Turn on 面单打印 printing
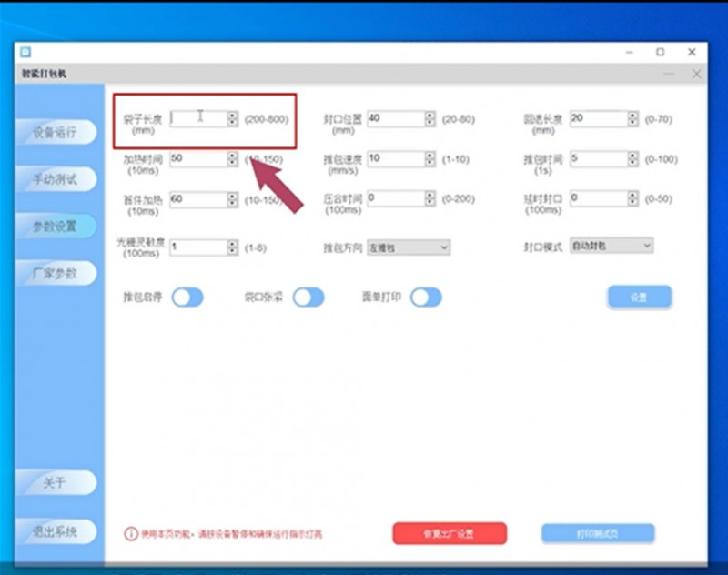This screenshot has height=575, width=728. [425, 298]
